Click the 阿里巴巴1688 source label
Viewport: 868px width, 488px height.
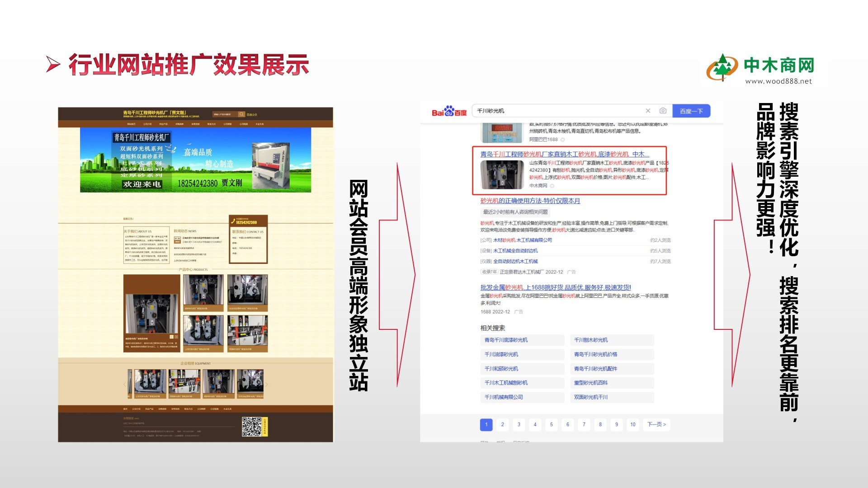(543, 140)
